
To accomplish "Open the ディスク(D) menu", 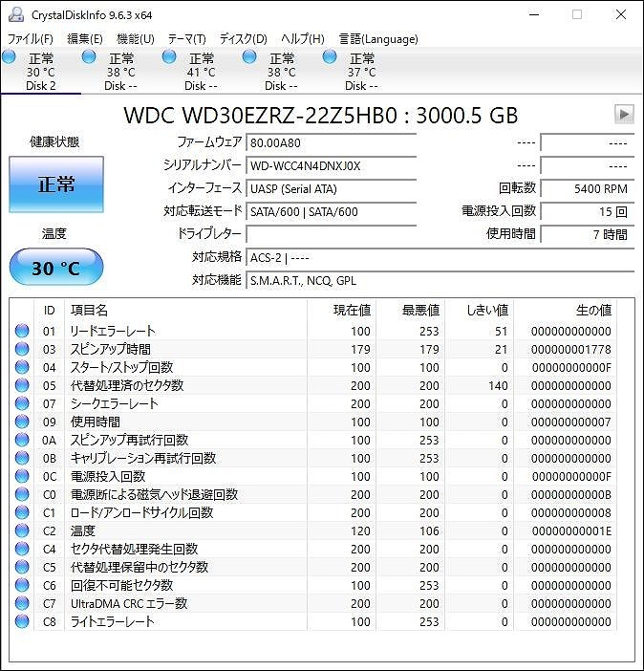I will (243, 39).
